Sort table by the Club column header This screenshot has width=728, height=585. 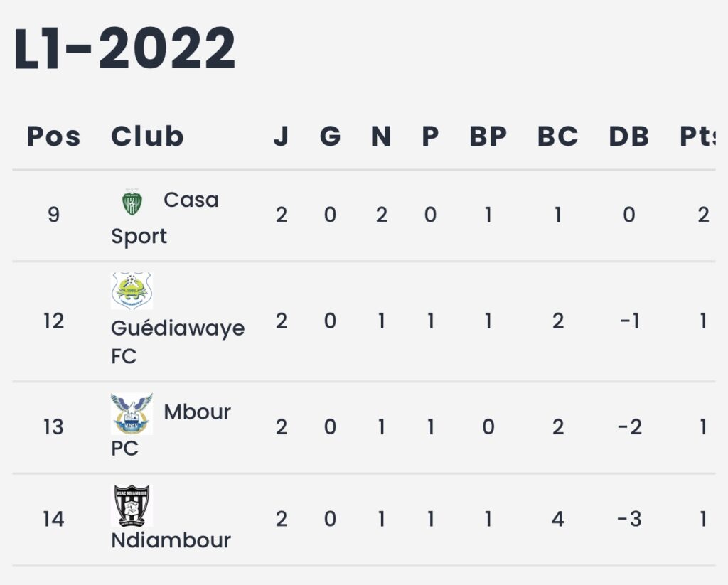pos(147,136)
